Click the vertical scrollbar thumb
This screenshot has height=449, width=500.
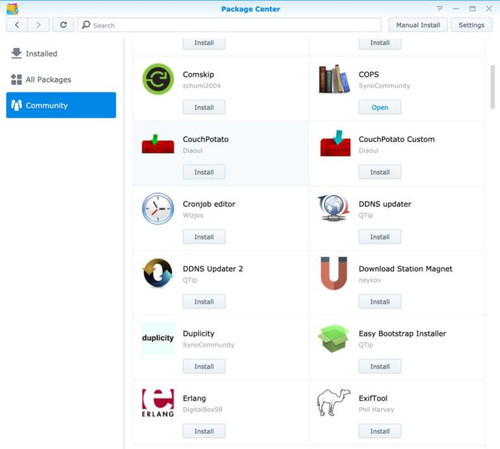[493, 87]
